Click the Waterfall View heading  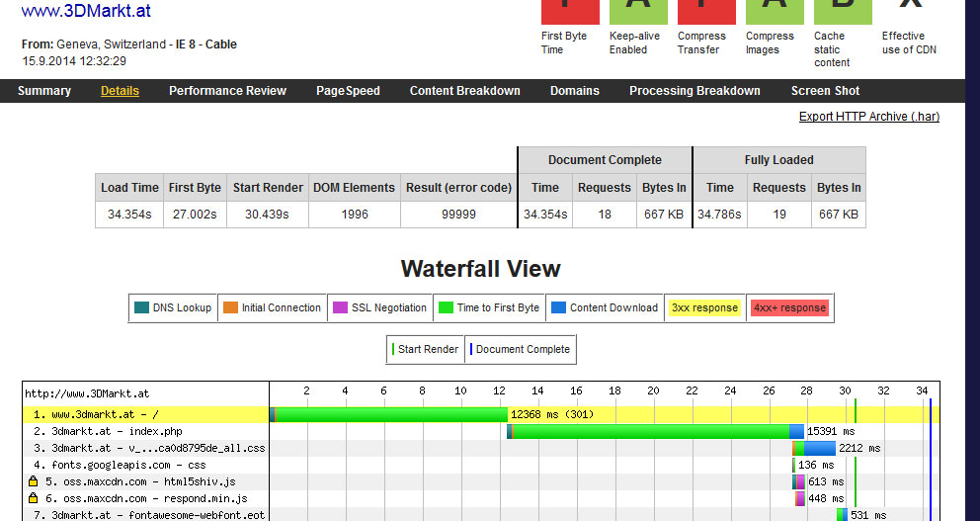click(481, 269)
